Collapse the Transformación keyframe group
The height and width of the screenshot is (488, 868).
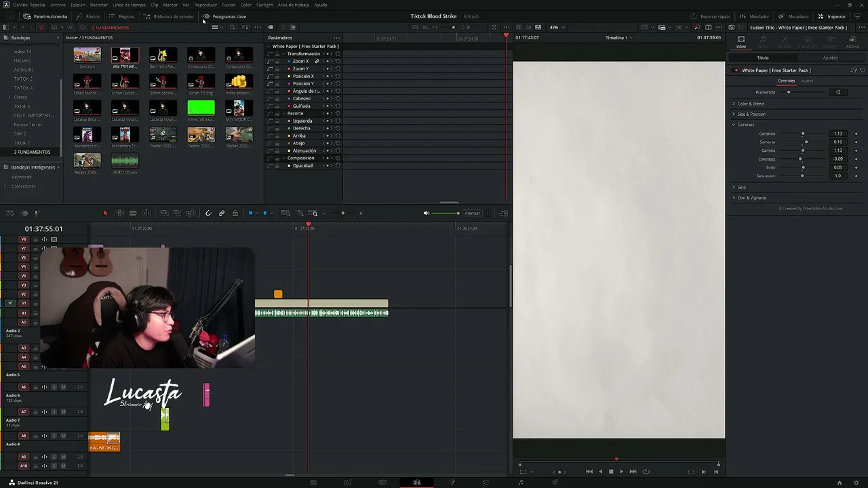click(x=284, y=54)
